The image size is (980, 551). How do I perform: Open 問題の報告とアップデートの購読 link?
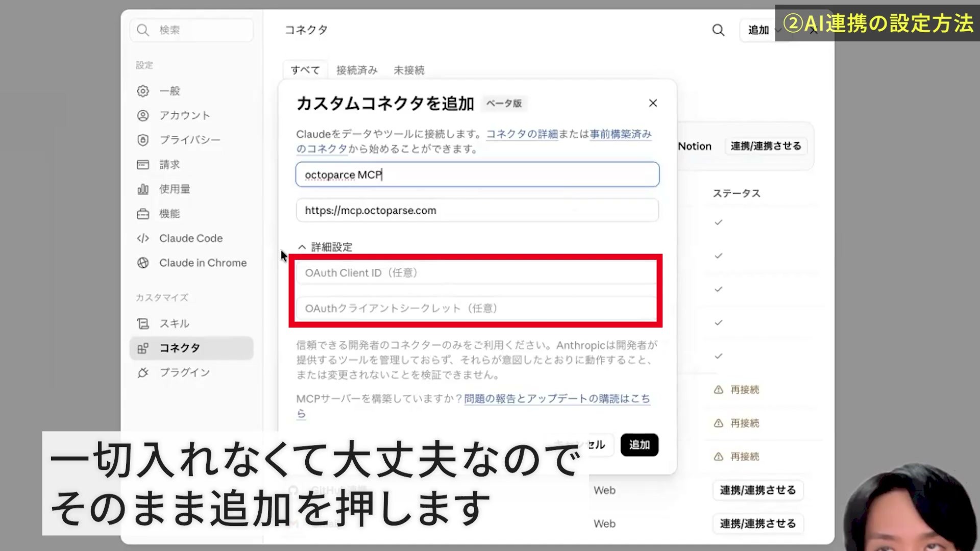point(557,398)
